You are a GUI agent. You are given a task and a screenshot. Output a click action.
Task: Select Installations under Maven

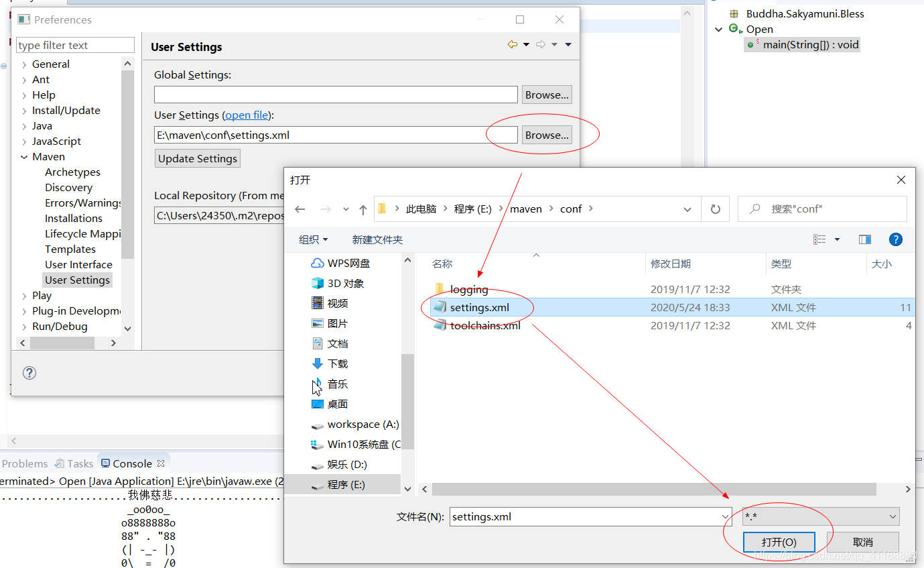[74, 219]
